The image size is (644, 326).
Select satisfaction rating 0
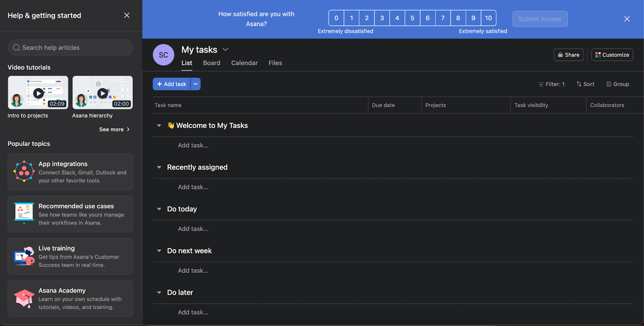[336, 18]
